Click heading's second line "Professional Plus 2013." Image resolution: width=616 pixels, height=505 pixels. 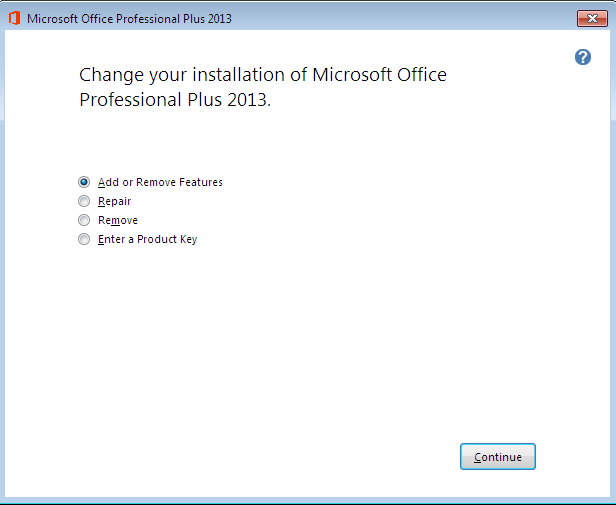click(174, 101)
